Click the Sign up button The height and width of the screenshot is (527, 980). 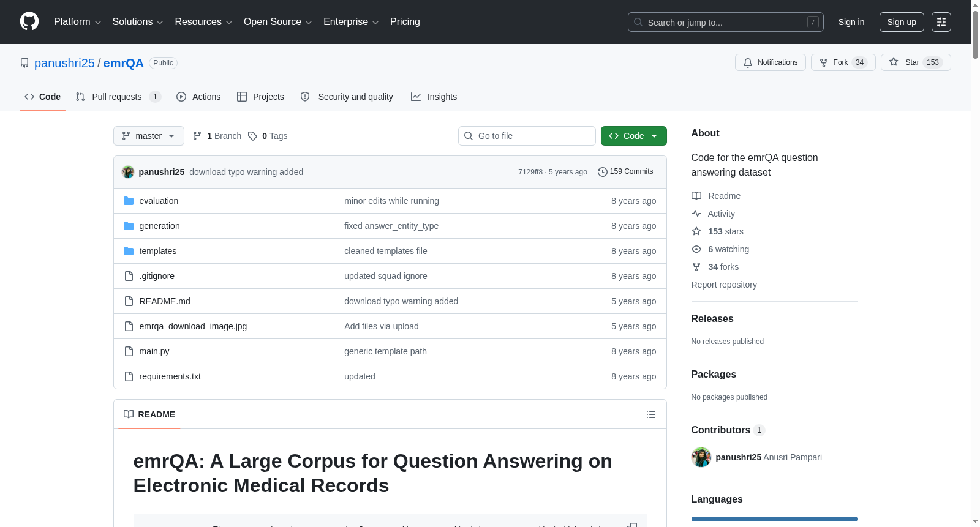coord(902,22)
